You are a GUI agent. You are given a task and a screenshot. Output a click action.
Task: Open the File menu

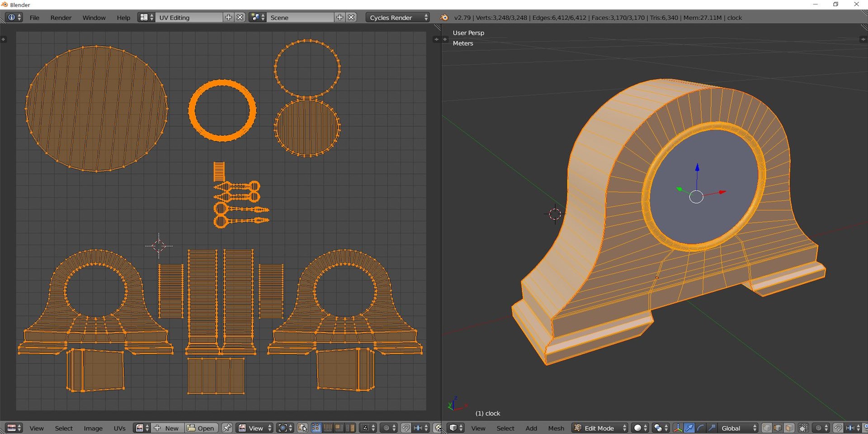(x=34, y=18)
